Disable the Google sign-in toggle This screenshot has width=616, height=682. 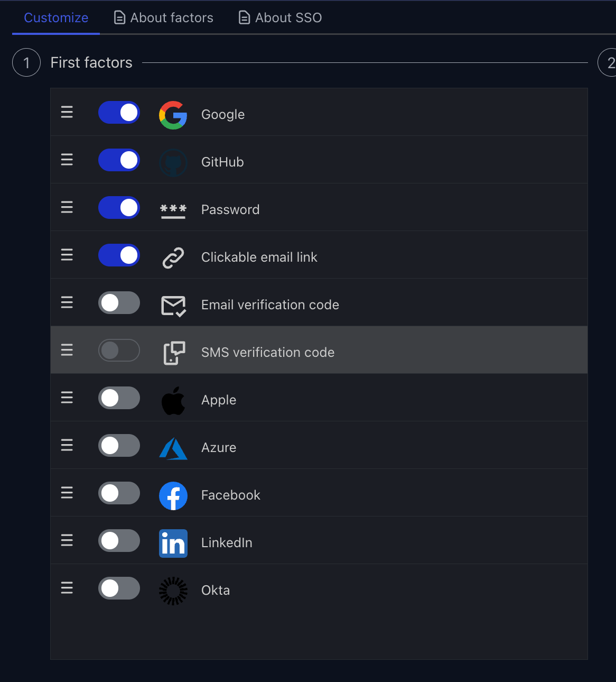[119, 113]
